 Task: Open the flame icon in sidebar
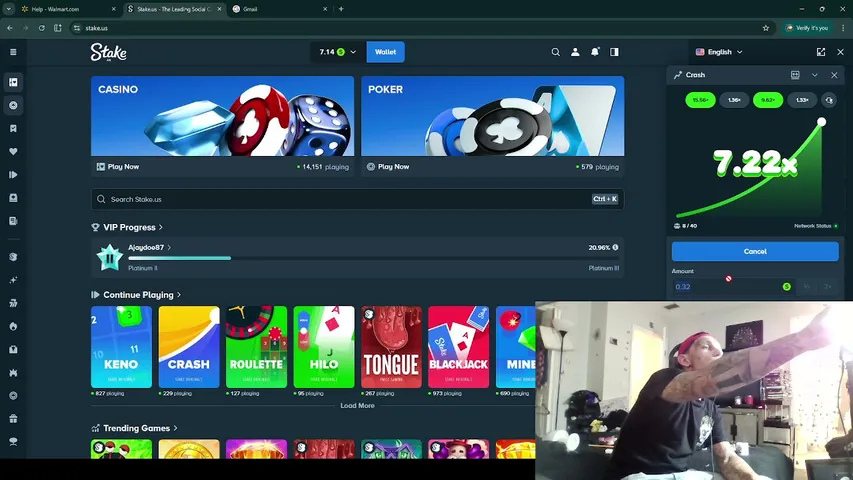[13, 326]
